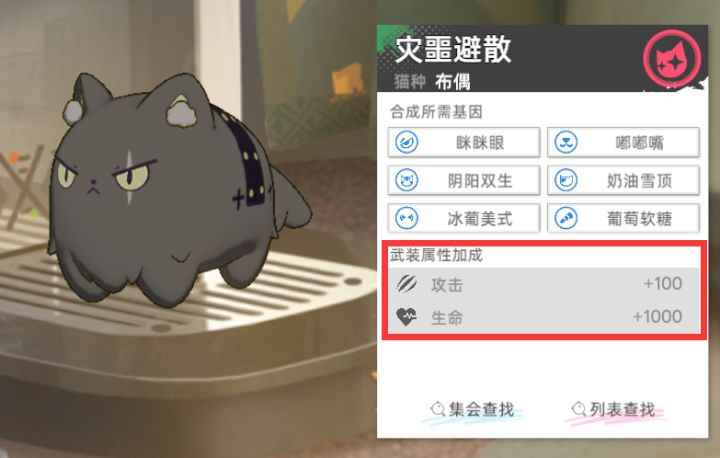Select the 嘟嘟嘴 gene button
Screen dimensions: 720x458
[624, 142]
